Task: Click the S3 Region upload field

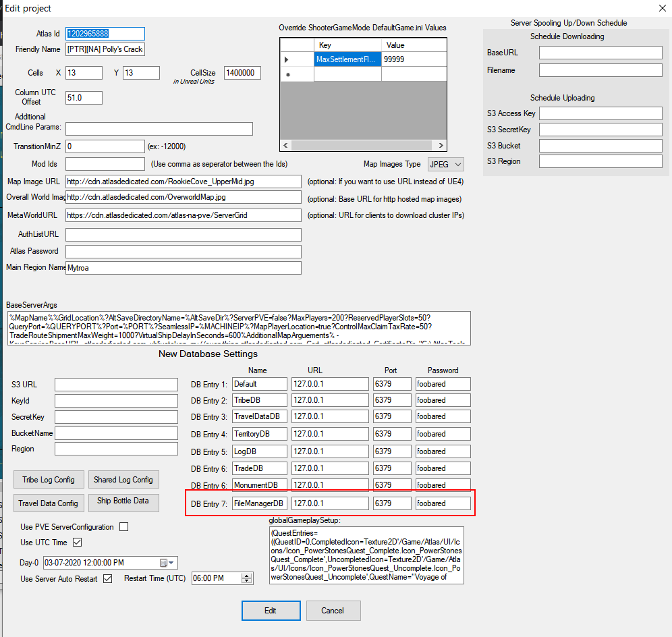Action: 600,161
